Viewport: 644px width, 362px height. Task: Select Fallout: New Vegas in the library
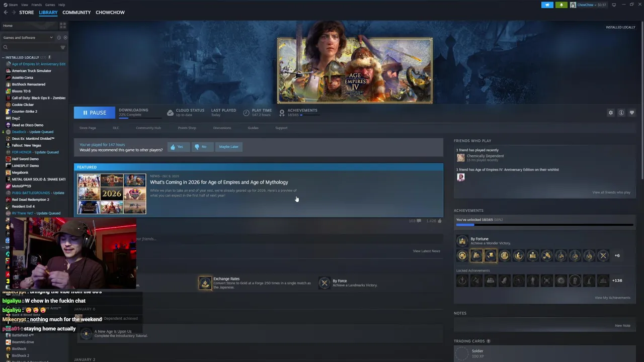(26, 145)
